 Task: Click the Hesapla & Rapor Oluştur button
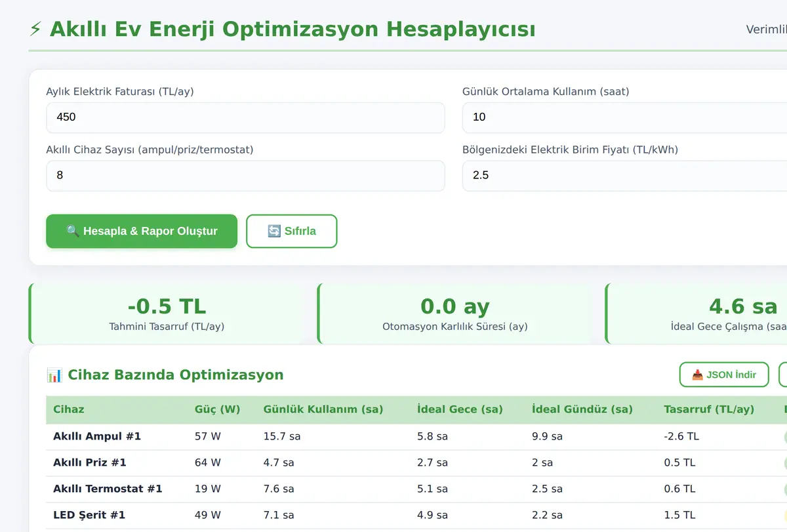pos(142,231)
